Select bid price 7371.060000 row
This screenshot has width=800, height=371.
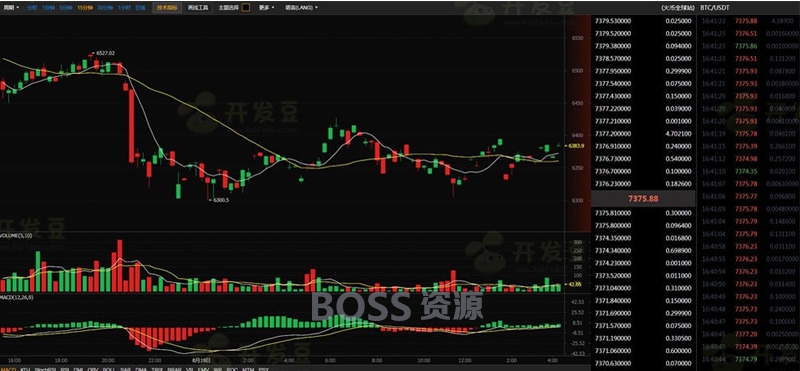coord(643,351)
